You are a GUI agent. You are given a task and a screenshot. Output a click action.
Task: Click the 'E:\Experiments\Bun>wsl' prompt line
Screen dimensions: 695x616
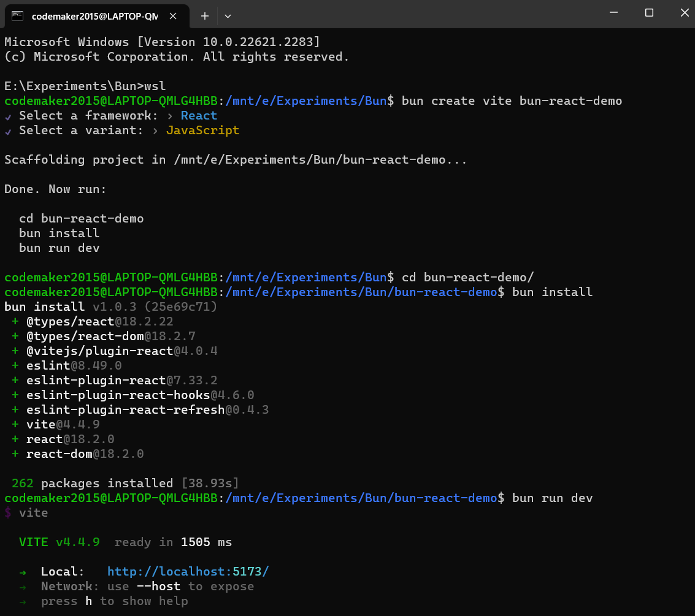click(x=85, y=86)
